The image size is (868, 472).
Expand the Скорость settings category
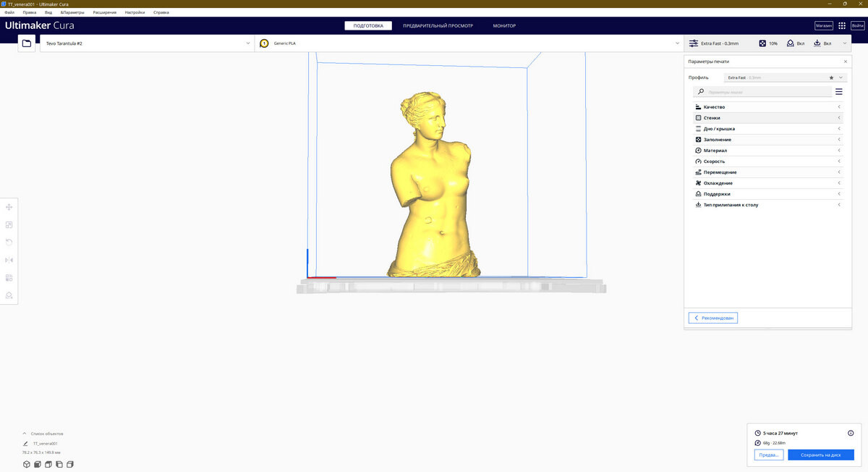767,161
